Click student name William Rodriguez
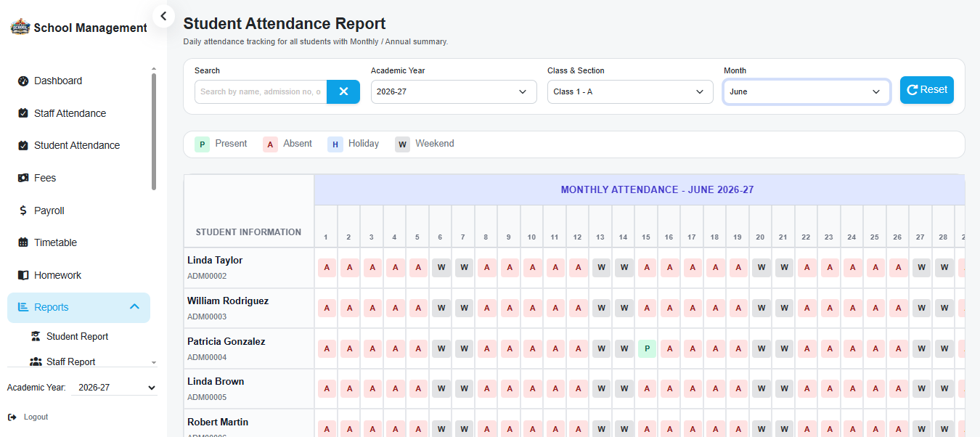This screenshot has width=980, height=437. [228, 301]
